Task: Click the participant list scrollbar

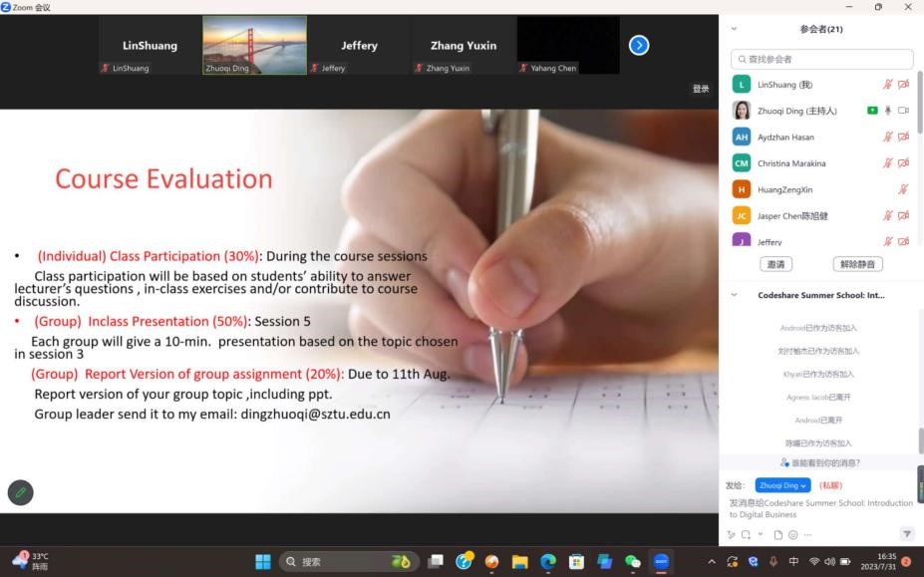Action: click(919, 102)
